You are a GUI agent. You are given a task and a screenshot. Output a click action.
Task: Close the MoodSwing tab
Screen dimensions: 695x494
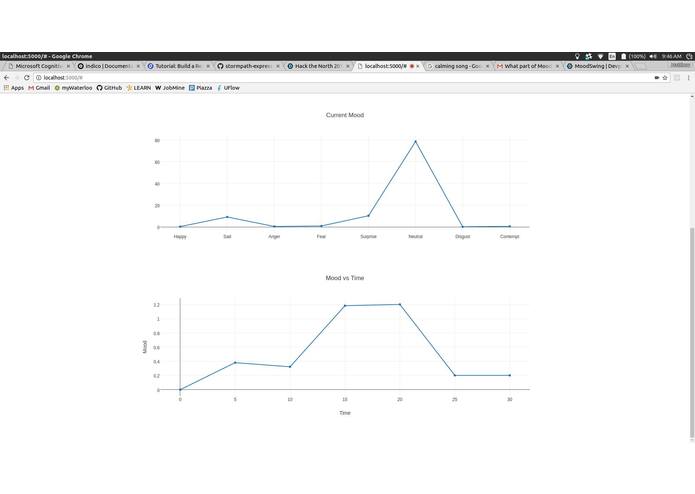click(x=627, y=66)
